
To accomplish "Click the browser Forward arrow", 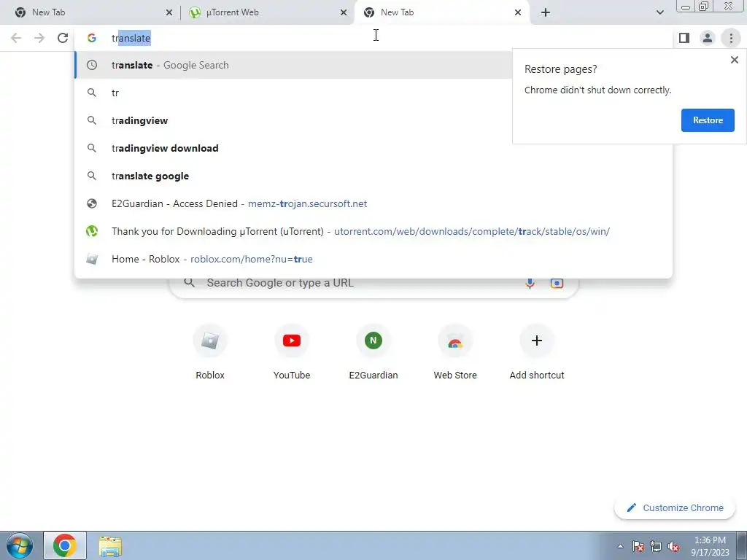I will pos(39,38).
